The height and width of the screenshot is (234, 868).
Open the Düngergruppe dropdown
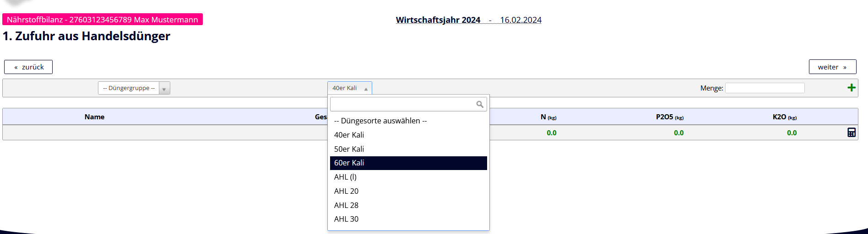[134, 88]
